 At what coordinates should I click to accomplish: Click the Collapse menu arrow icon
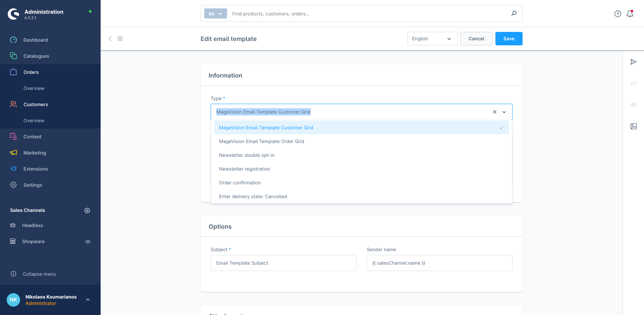tap(13, 274)
